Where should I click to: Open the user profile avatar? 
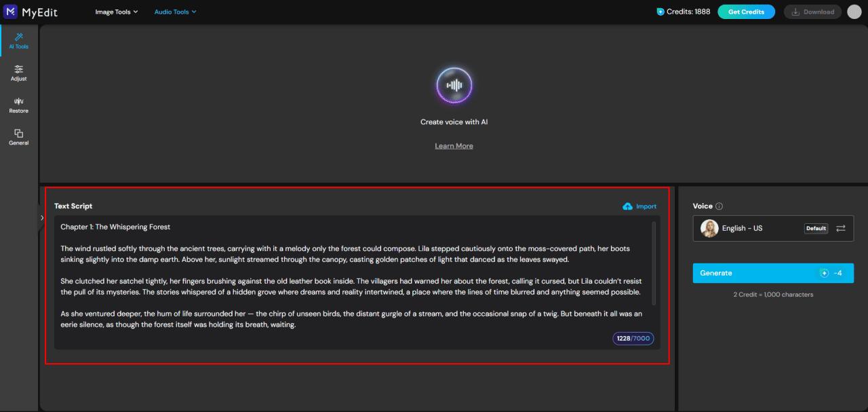point(854,12)
